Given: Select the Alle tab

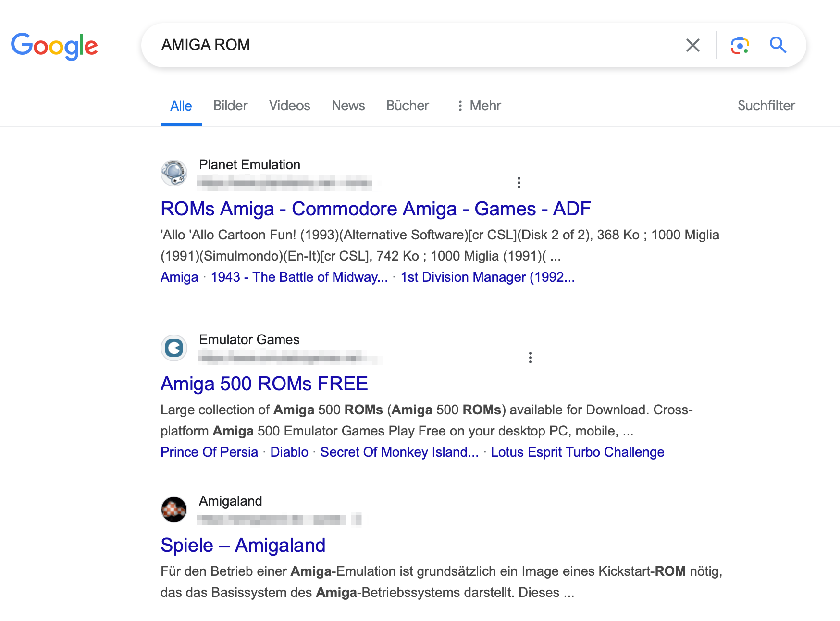Looking at the screenshot, I should [x=181, y=106].
